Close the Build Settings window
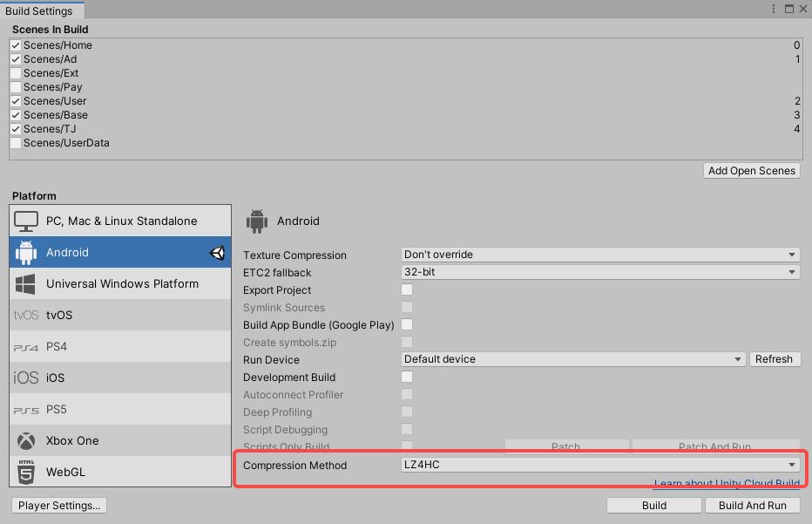The image size is (812, 524). [803, 9]
